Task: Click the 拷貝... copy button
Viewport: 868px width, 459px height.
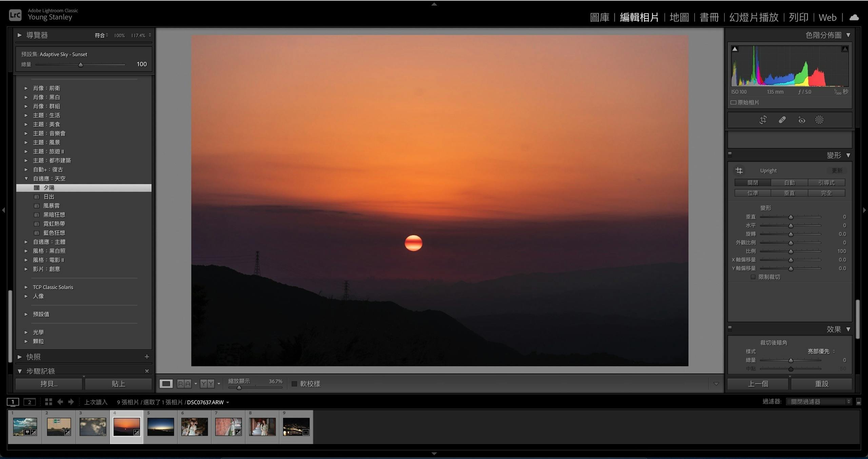Action: pyautogui.click(x=49, y=384)
